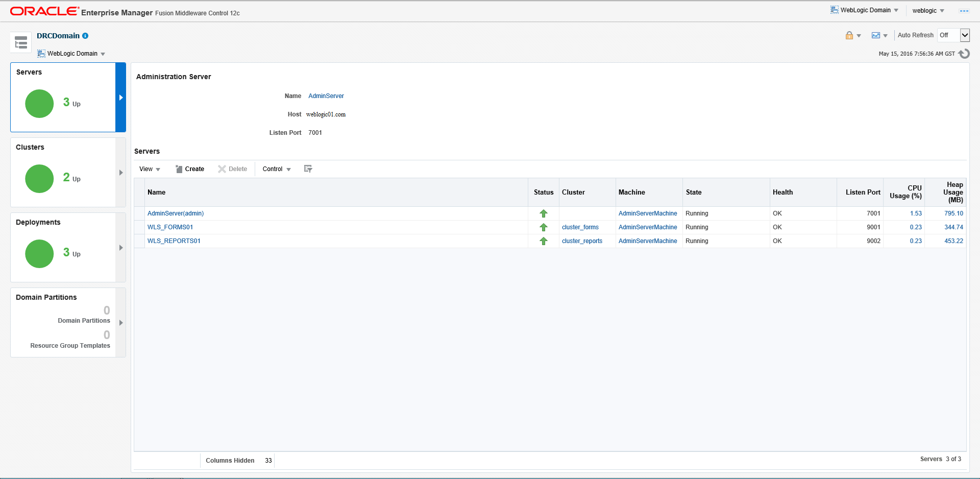Expand the Deployments panel arrow
The image size is (980, 479).
[121, 248]
